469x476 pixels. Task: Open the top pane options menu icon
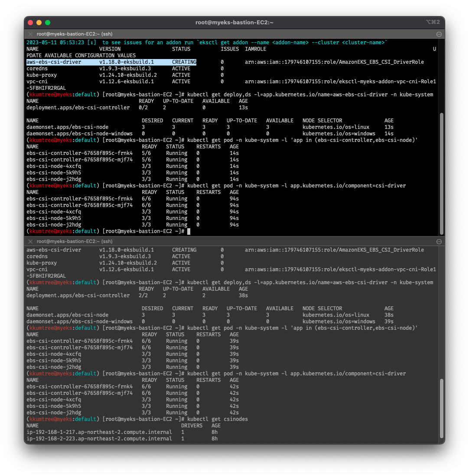coord(439,34)
